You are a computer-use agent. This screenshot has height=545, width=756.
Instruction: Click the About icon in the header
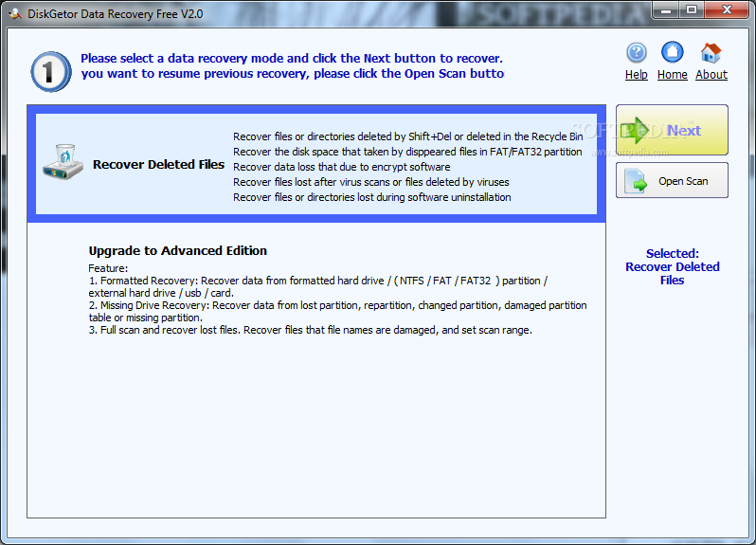click(x=711, y=52)
